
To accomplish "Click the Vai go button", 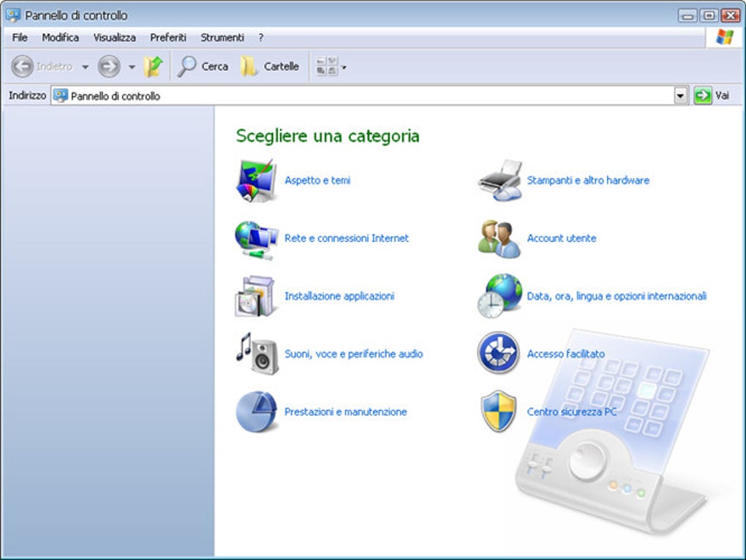I will click(712, 96).
